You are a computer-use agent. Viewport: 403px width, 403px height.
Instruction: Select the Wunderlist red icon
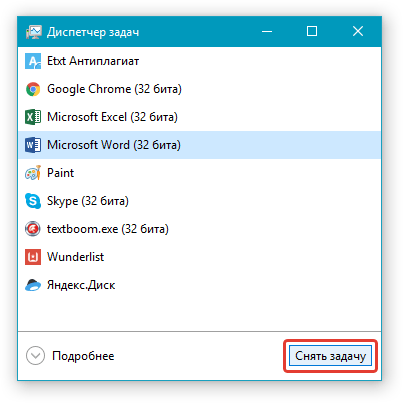click(x=33, y=257)
